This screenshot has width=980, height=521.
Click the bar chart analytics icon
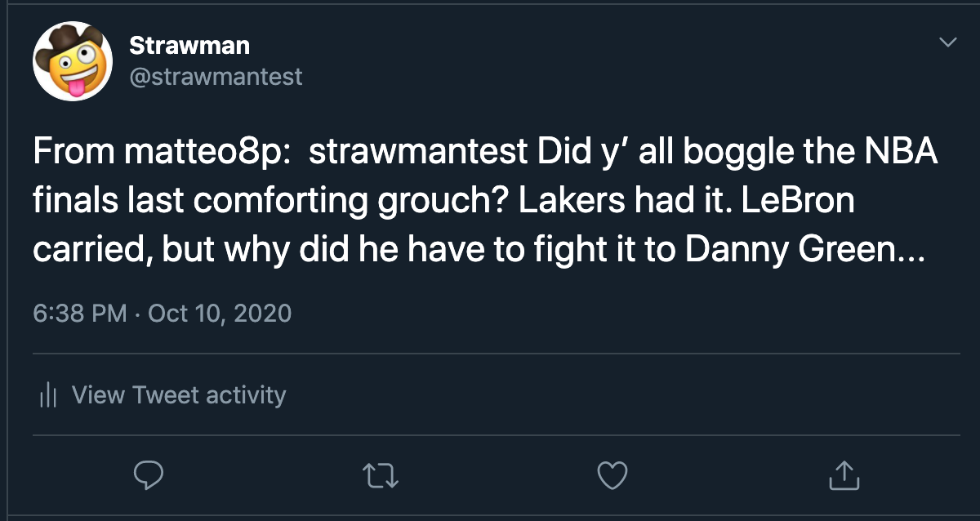[48, 397]
